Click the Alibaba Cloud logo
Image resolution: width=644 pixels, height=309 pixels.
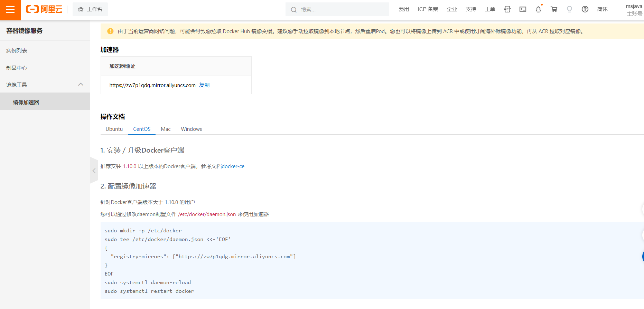click(x=44, y=9)
